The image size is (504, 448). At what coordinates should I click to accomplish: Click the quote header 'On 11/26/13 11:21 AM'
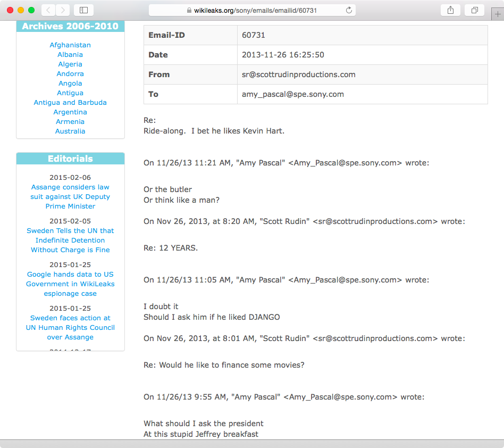click(x=287, y=163)
